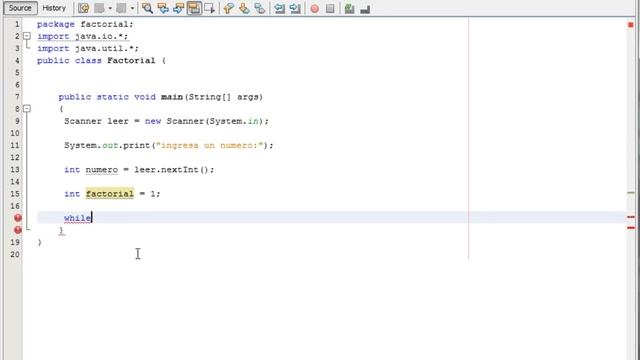Toggle rectangular selection mode
640x360 pixels.
click(x=209, y=8)
